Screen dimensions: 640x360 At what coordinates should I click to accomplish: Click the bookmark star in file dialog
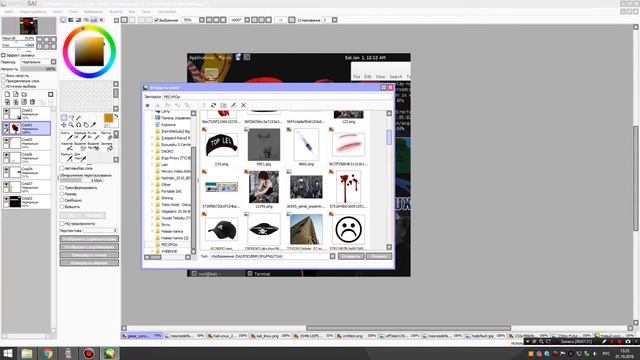click(x=148, y=105)
